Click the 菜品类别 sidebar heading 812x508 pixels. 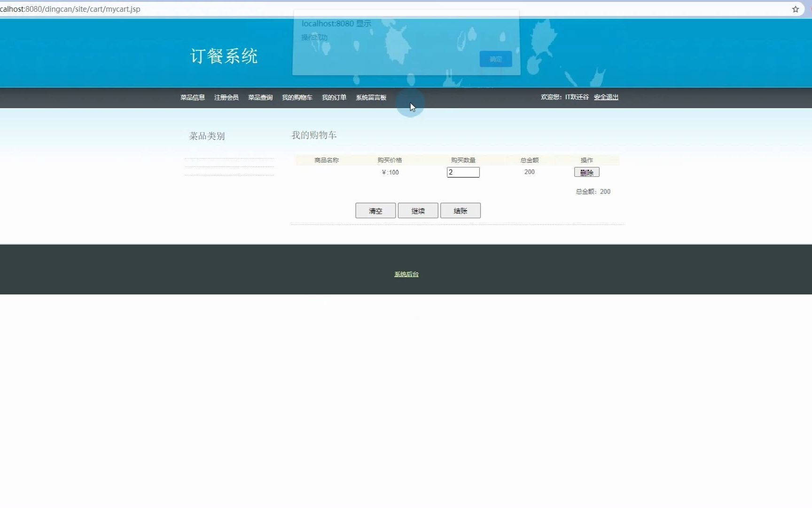tap(206, 136)
